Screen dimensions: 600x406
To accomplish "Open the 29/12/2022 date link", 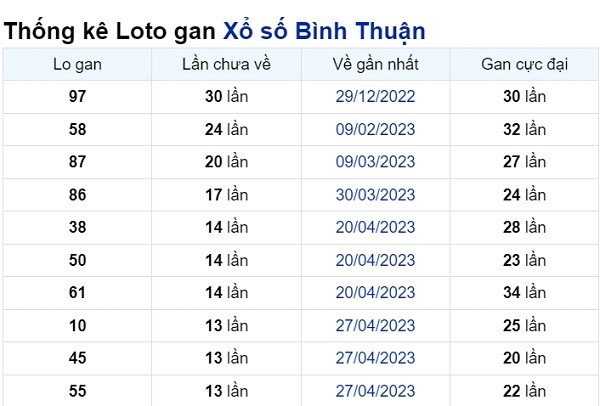I will [x=375, y=96].
